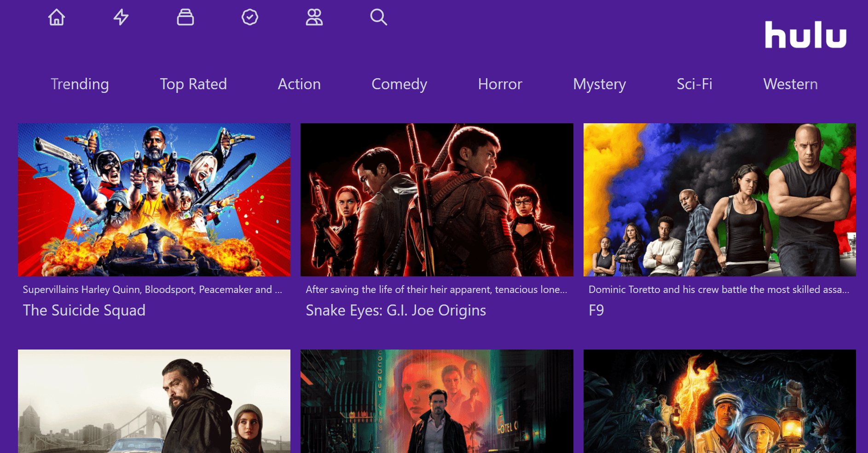Click The Suicide Squad title
868x453 pixels.
[84, 310]
